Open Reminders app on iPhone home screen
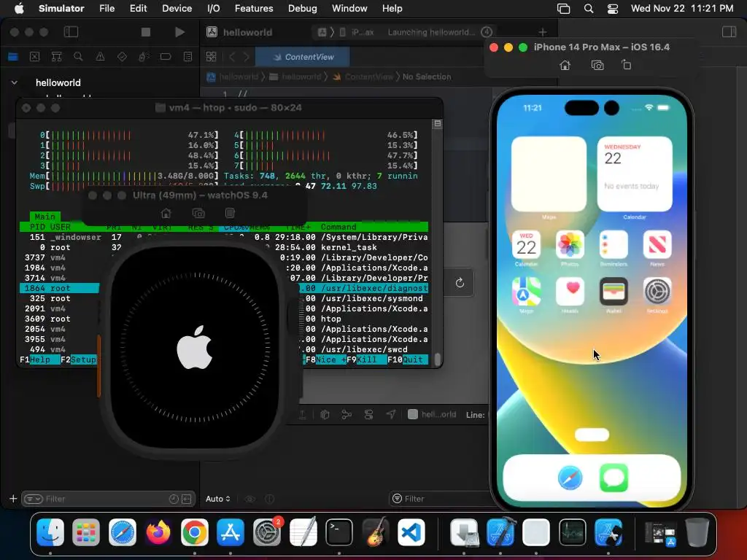The image size is (747, 560). pyautogui.click(x=614, y=245)
